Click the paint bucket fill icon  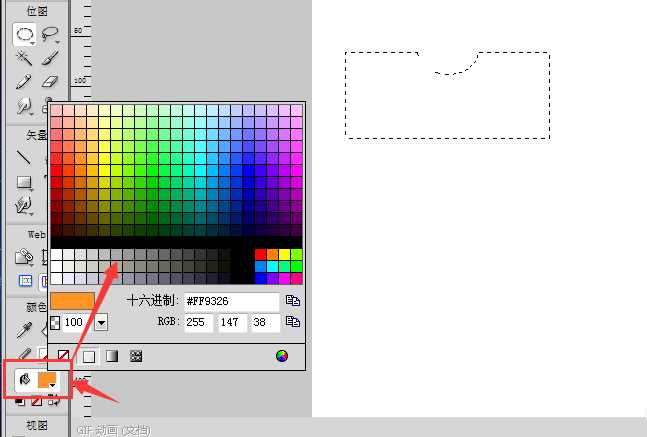(x=24, y=381)
